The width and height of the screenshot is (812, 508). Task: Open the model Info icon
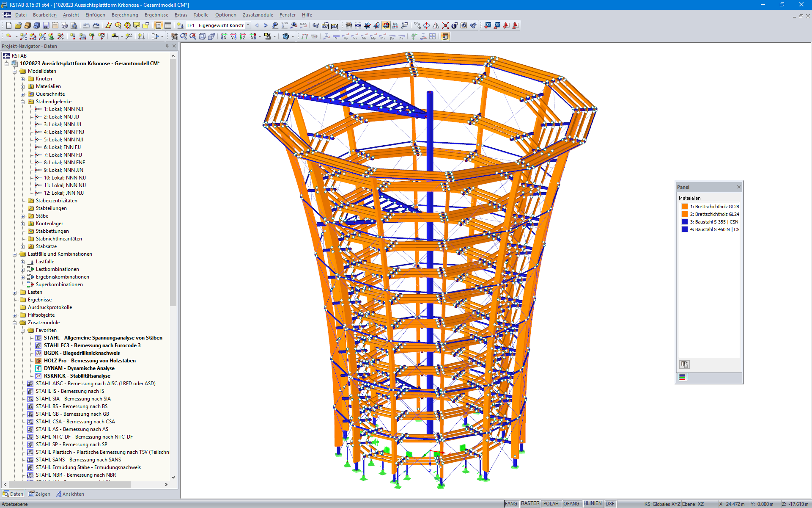click(x=454, y=25)
